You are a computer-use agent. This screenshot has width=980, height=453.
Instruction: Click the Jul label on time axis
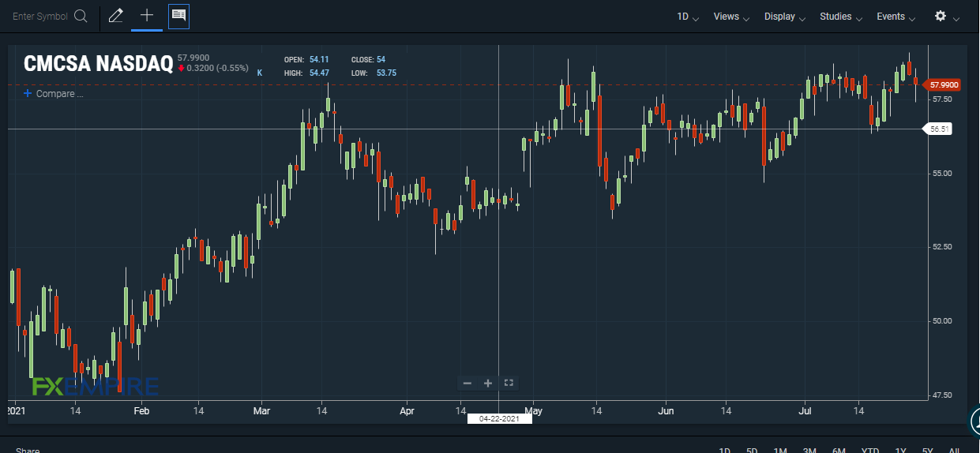[805, 410]
